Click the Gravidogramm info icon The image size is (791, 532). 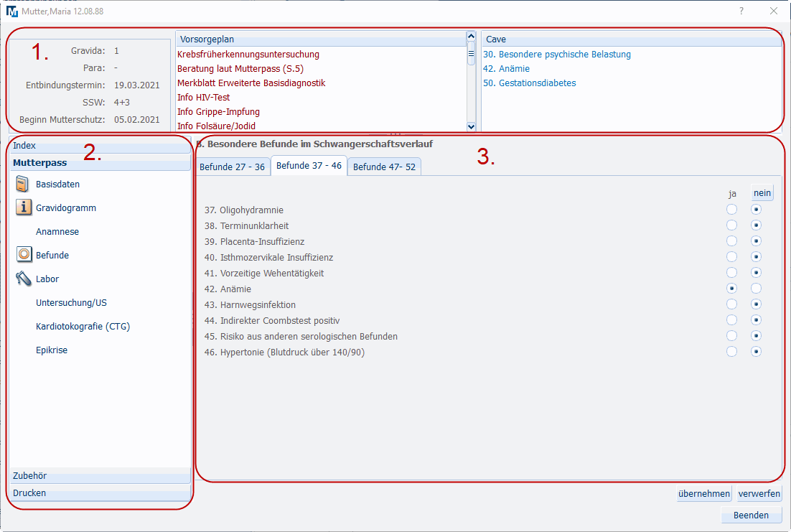[23, 207]
